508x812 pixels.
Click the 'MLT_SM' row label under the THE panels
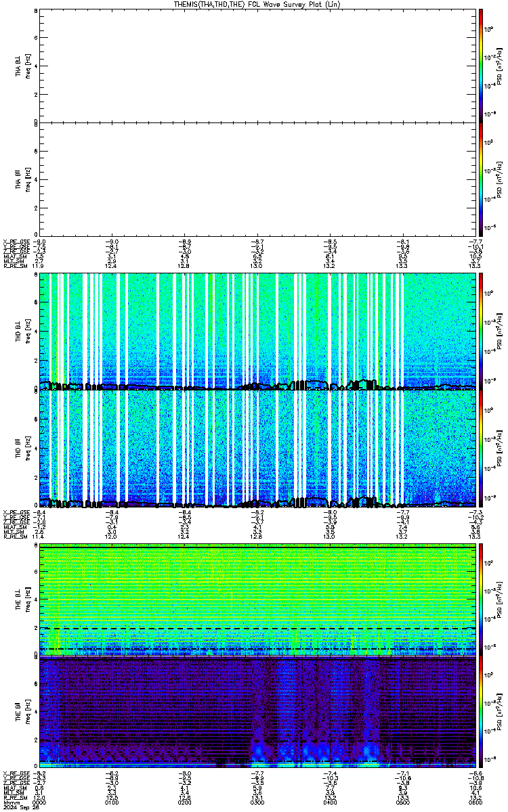click(13, 794)
